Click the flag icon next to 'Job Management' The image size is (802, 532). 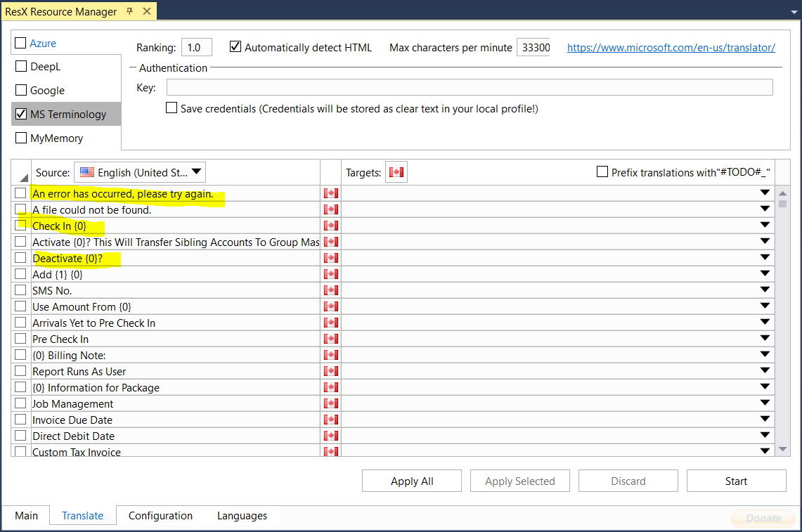[330, 403]
